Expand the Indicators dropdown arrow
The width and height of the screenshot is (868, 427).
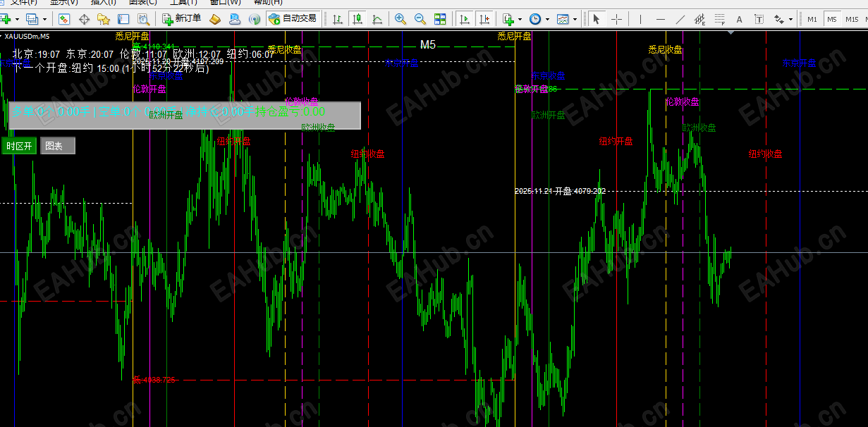(520, 19)
